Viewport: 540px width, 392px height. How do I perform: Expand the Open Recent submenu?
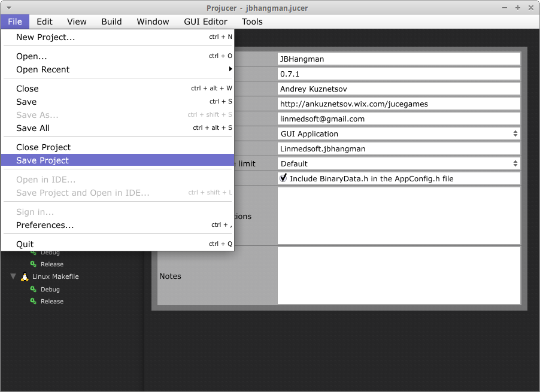click(x=118, y=69)
